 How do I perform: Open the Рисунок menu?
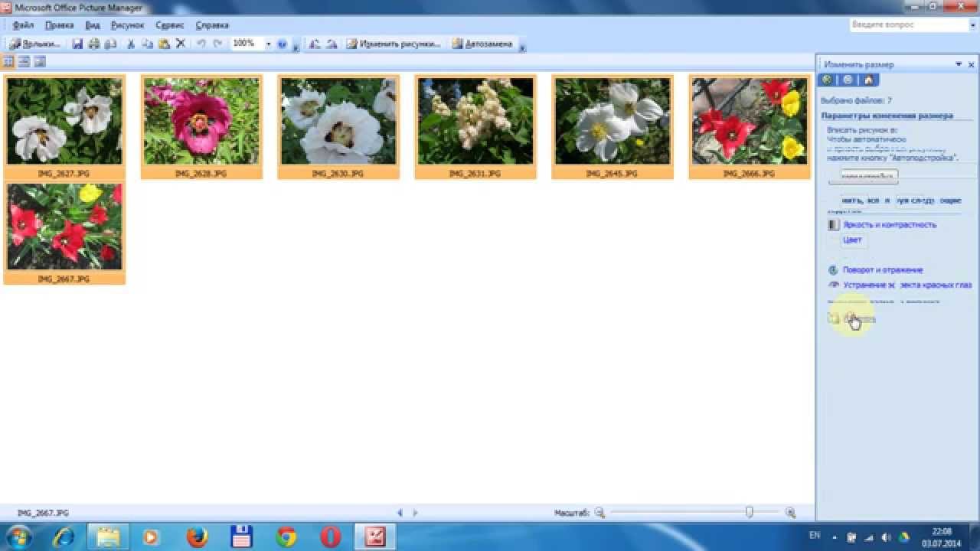click(x=127, y=25)
